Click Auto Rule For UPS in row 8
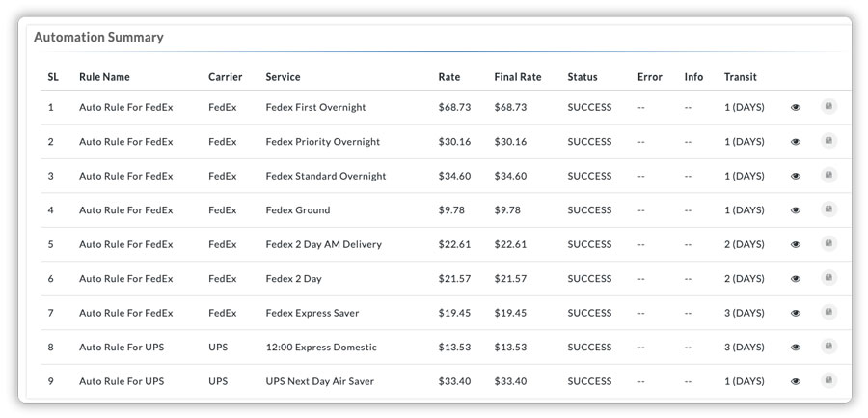The width and height of the screenshot is (868, 418). point(122,348)
